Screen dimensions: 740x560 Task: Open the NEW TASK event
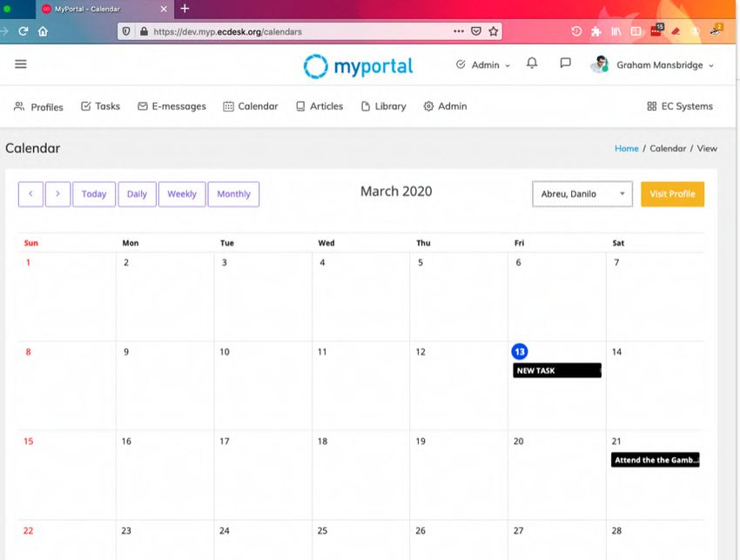[557, 371]
